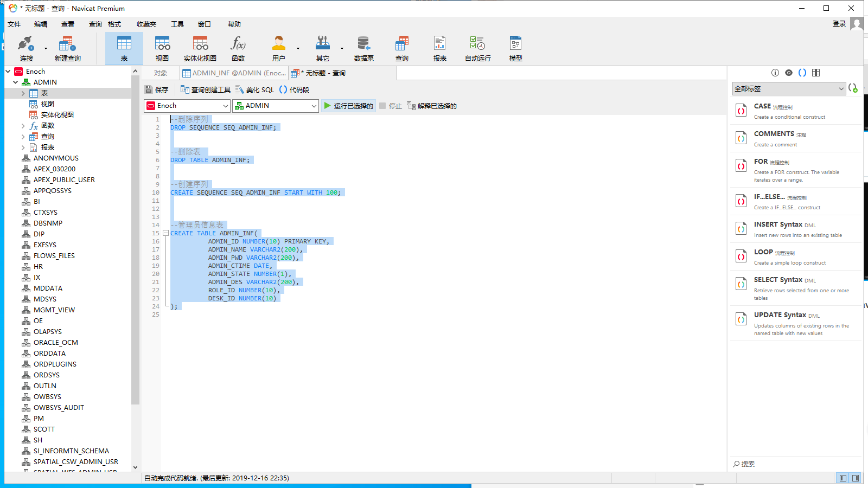Click 运行已选择的 (Run Selected) button
The width and height of the screenshot is (868, 488).
click(x=348, y=106)
